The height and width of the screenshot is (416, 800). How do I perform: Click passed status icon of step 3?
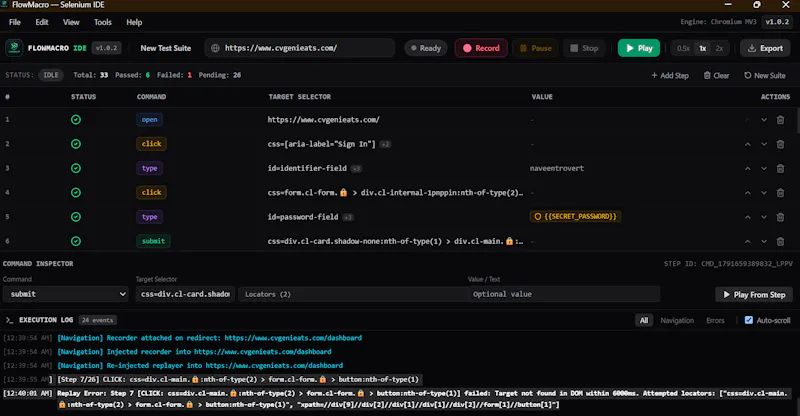click(x=76, y=168)
